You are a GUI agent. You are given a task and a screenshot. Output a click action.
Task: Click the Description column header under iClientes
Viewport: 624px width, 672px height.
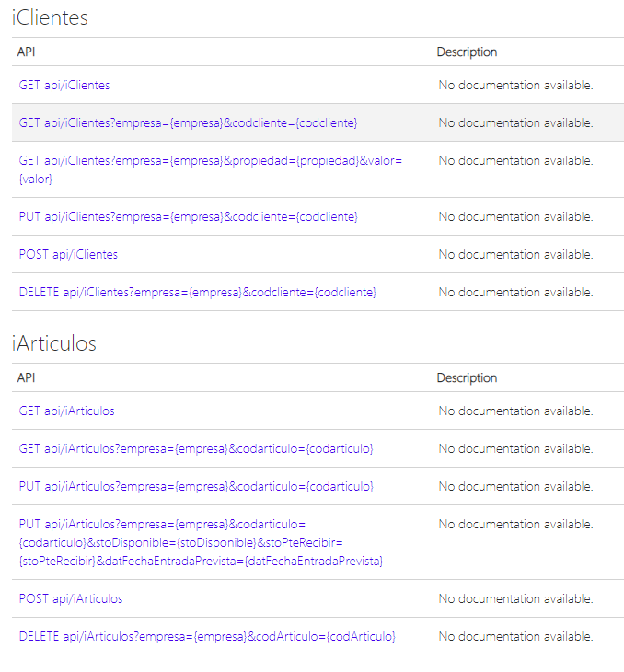point(467,52)
